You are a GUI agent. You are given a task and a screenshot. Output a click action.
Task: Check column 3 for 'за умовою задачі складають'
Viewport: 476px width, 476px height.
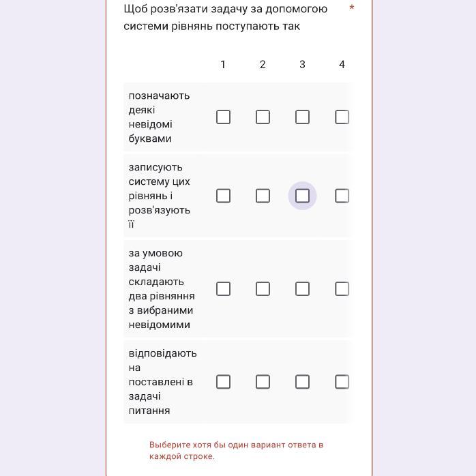pyautogui.click(x=302, y=289)
